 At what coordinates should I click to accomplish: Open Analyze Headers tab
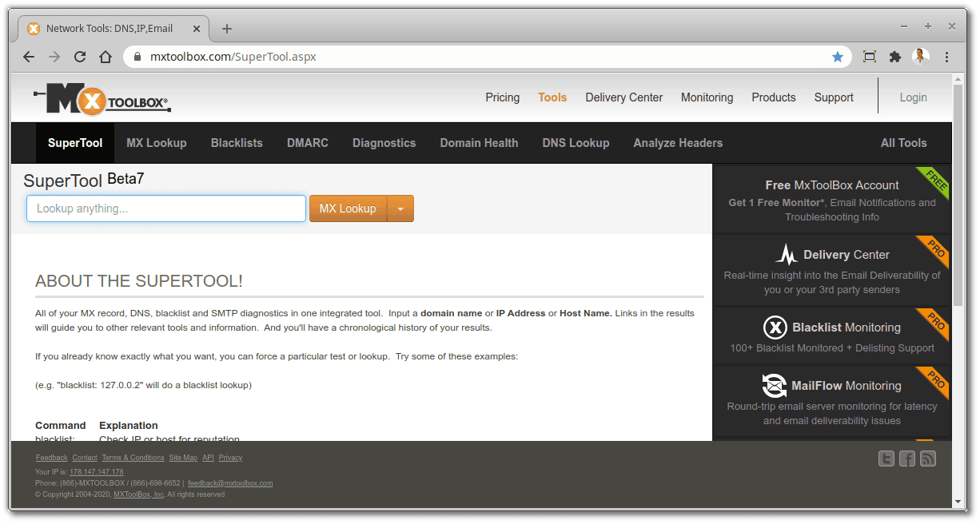click(678, 143)
